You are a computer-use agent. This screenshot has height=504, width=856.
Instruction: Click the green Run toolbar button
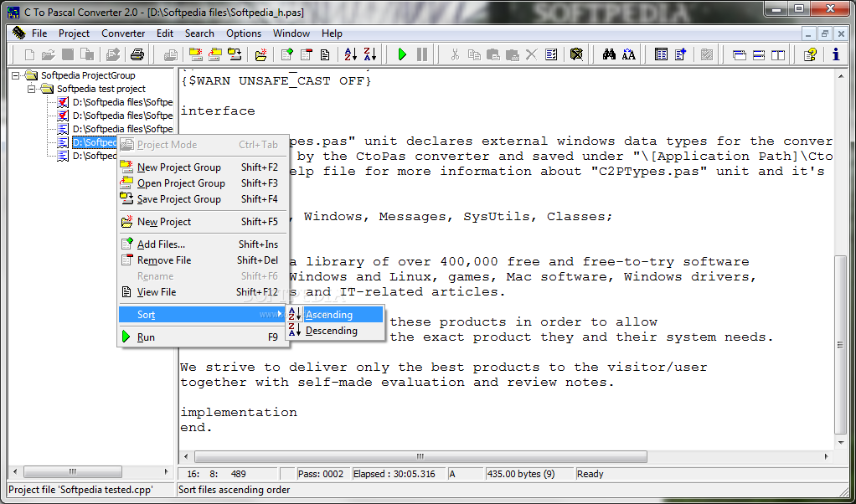(402, 54)
